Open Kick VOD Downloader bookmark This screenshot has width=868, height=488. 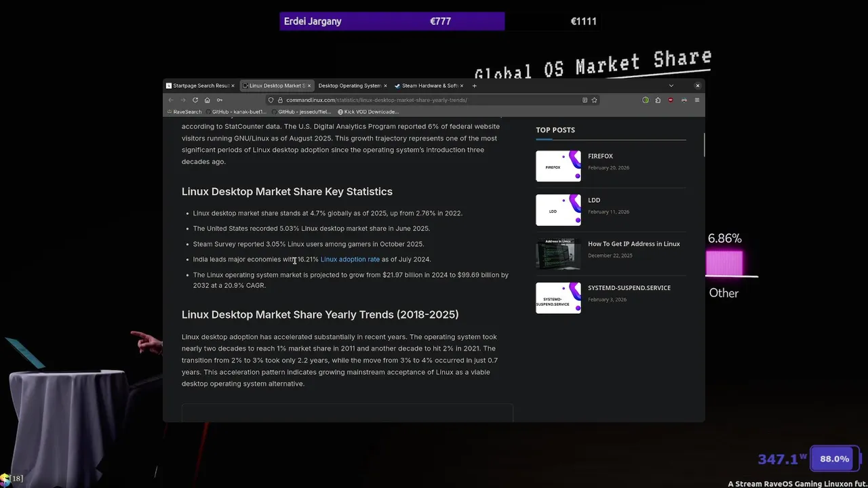(x=368, y=111)
